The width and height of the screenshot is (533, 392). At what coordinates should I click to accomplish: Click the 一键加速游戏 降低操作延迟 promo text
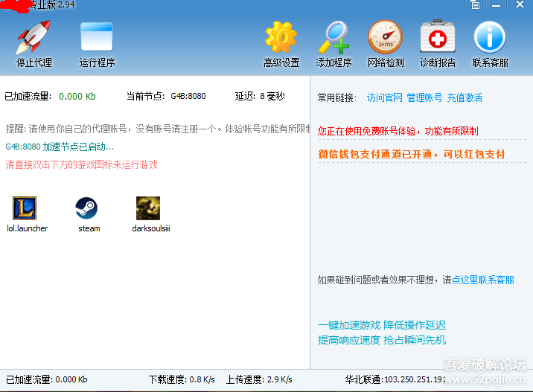tap(381, 326)
